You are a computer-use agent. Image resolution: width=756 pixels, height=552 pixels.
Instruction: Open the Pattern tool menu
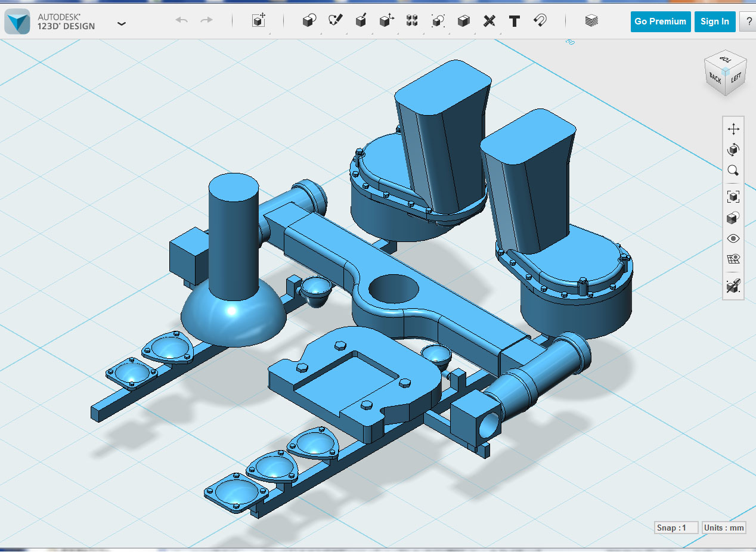pos(412,21)
